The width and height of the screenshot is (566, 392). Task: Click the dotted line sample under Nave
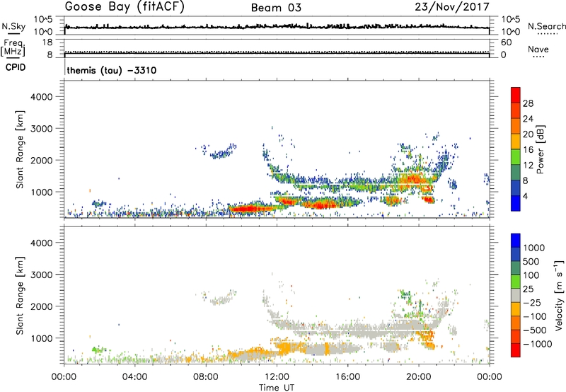click(538, 57)
